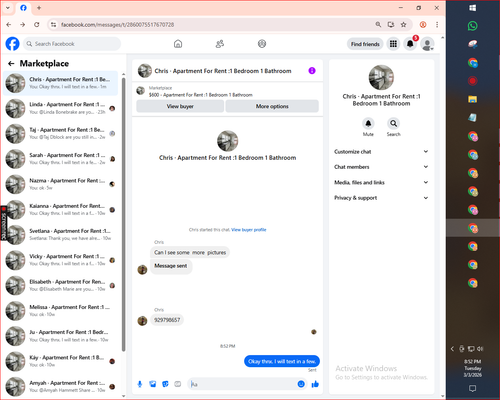Expand Privacy & support section

[x=381, y=198]
